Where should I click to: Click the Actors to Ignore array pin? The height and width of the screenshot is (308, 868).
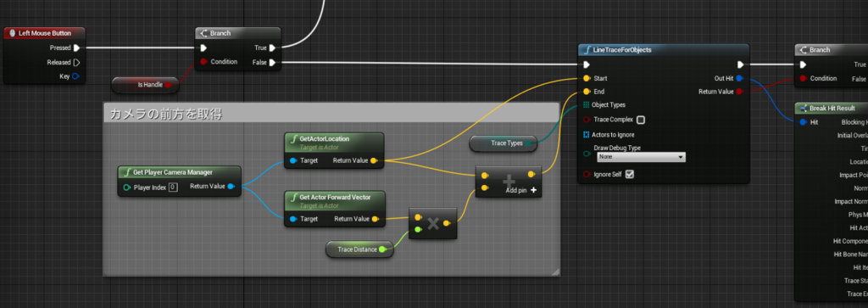click(x=587, y=135)
